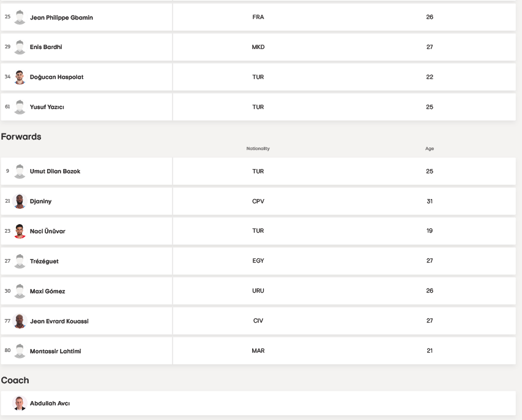The width and height of the screenshot is (522, 420).
Task: Open Umut Dilan Bozok's profile link
Action: [55, 171]
